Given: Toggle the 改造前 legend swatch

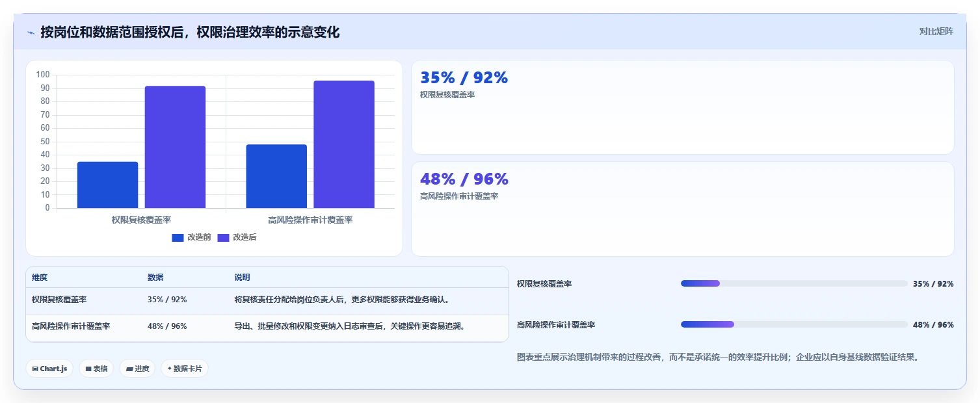Looking at the screenshot, I should pos(178,238).
